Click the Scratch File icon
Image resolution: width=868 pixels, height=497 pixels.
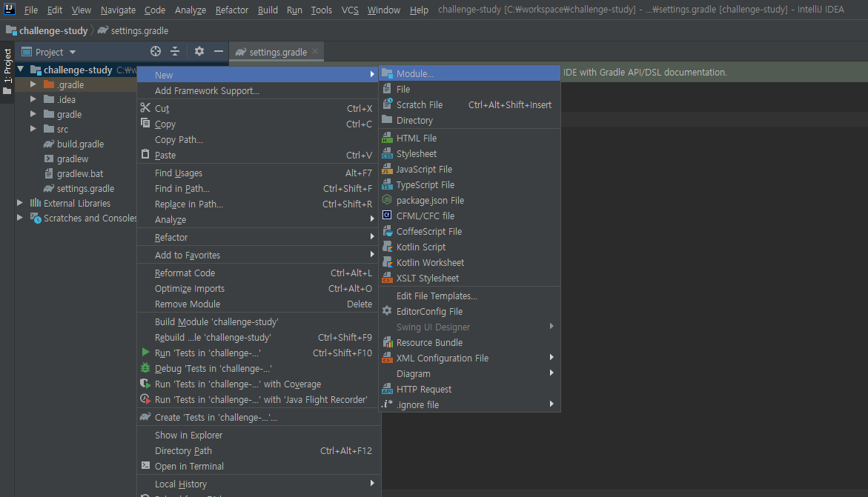point(387,104)
